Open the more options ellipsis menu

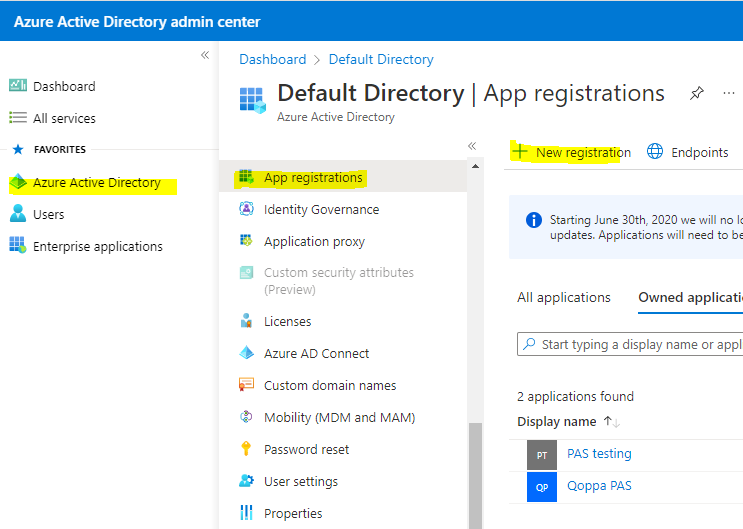click(729, 93)
